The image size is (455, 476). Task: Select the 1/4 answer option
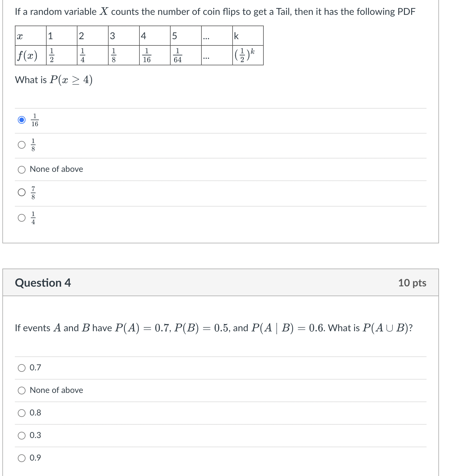[x=21, y=218]
